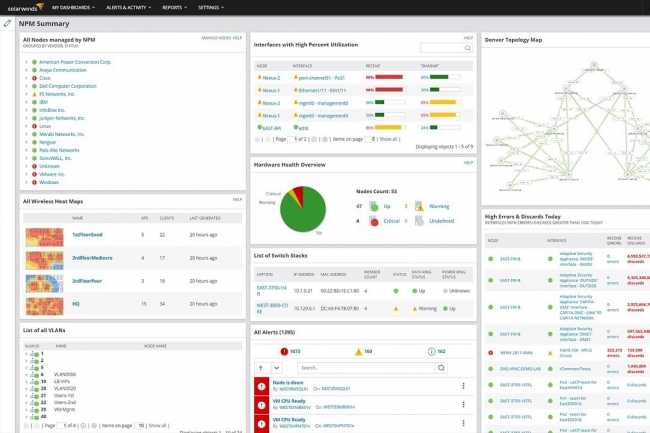
Task: Expand the Cisco vendor node group
Action: pyautogui.click(x=26, y=77)
